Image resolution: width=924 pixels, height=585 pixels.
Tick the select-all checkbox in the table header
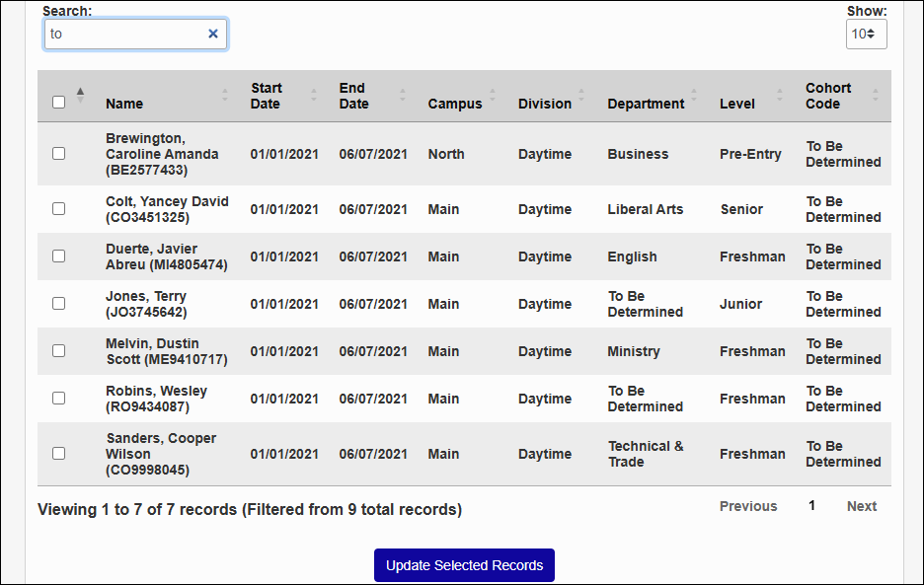point(58,102)
